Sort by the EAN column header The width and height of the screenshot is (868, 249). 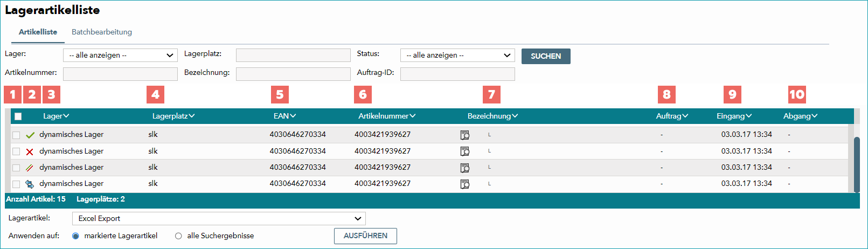pos(284,116)
